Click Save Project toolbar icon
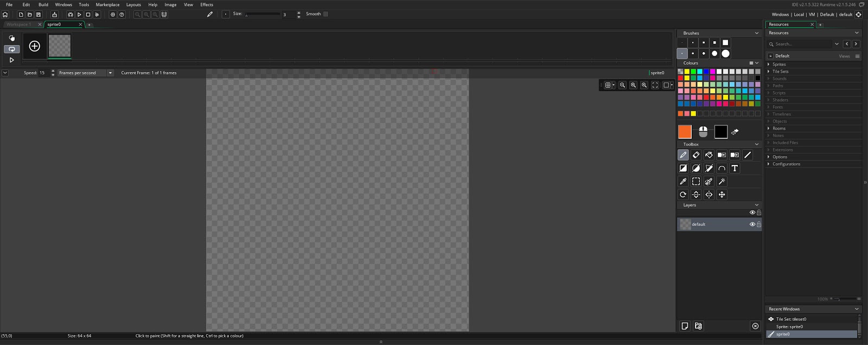868x345 pixels. [x=39, y=15]
